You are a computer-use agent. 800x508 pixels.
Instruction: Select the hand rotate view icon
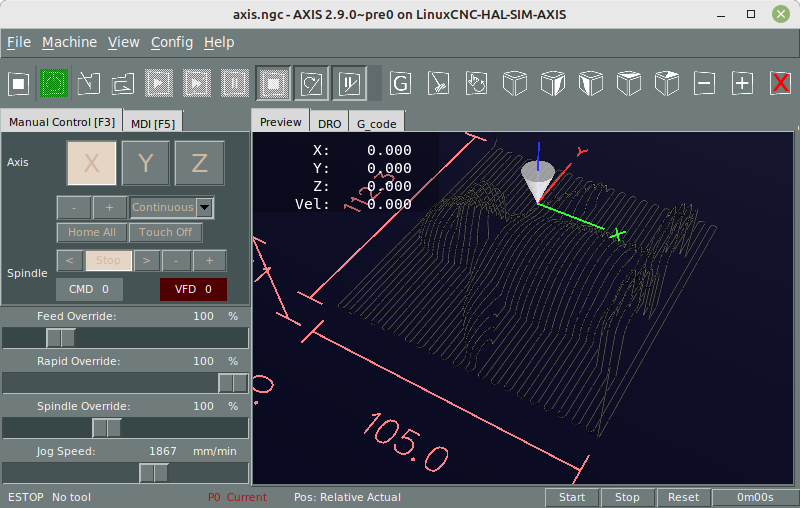tap(477, 83)
